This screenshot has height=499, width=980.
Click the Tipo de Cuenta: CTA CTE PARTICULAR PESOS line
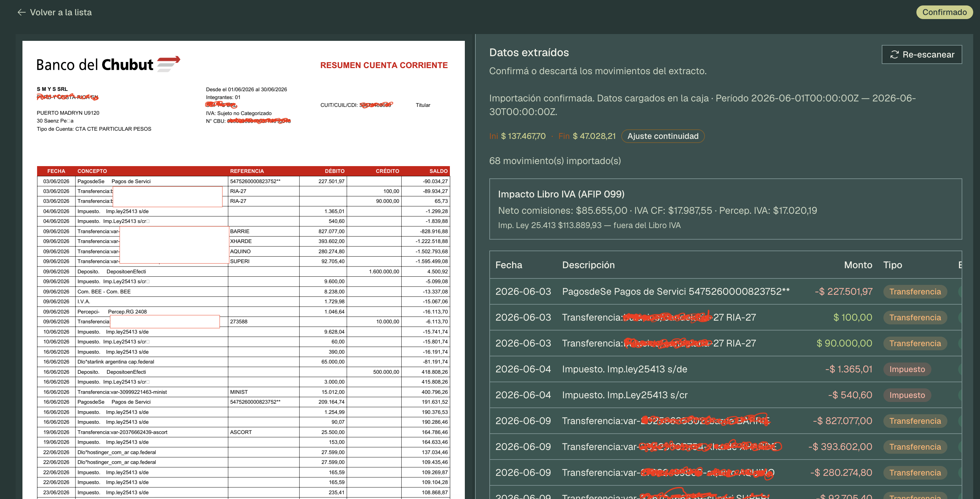[x=94, y=129]
